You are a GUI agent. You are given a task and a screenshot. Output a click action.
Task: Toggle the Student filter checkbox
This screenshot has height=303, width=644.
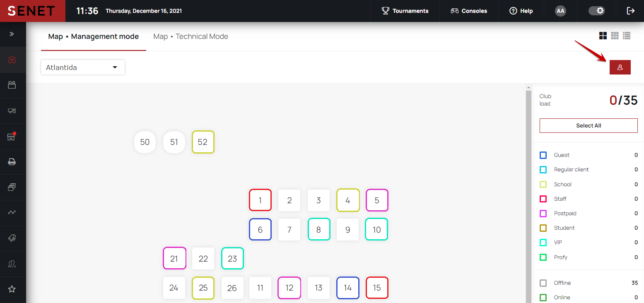543,228
